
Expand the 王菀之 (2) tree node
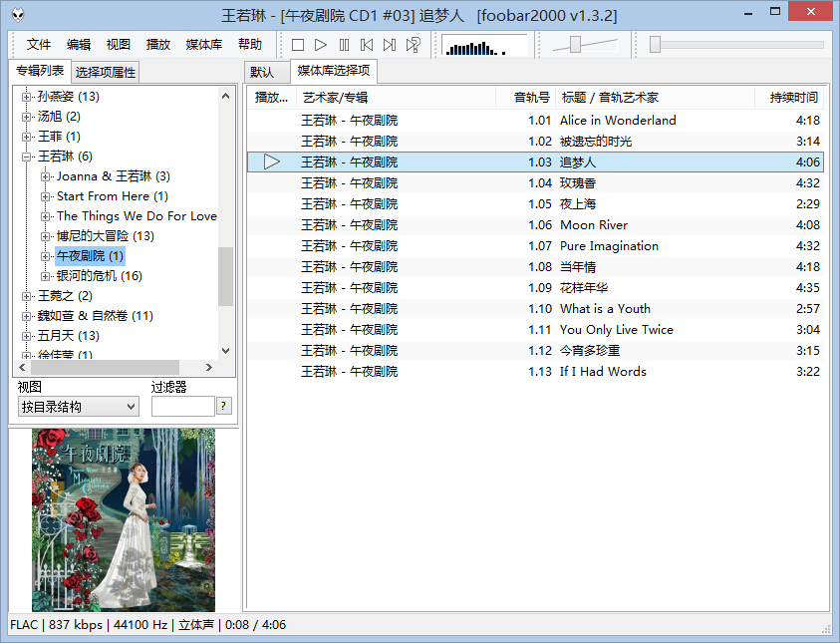pos(26,296)
